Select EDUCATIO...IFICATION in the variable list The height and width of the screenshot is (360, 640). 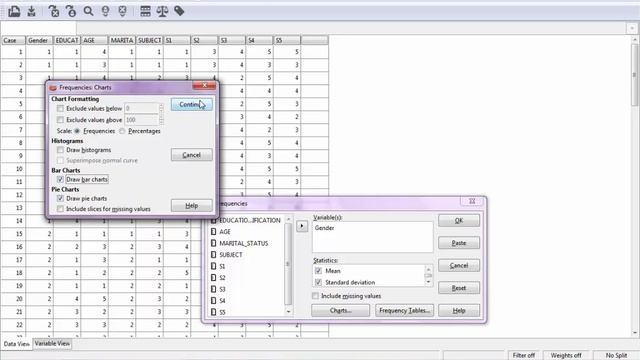tap(250, 220)
